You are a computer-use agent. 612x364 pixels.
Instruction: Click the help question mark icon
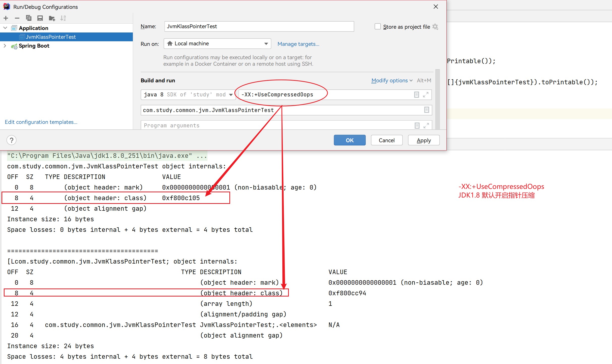[x=12, y=140]
